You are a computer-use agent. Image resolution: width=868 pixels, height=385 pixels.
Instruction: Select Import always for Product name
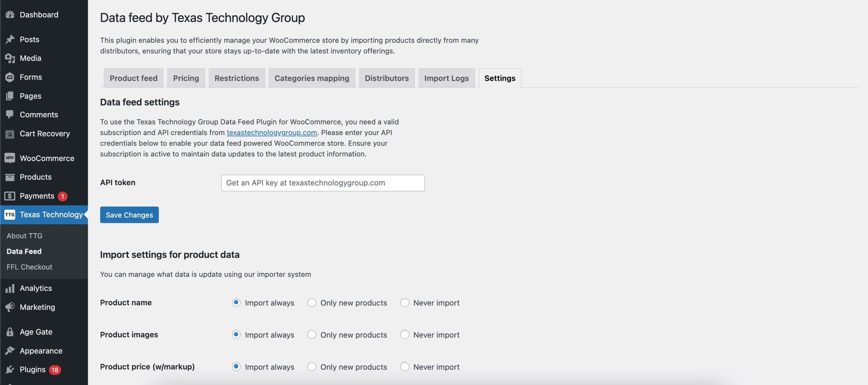pos(236,303)
